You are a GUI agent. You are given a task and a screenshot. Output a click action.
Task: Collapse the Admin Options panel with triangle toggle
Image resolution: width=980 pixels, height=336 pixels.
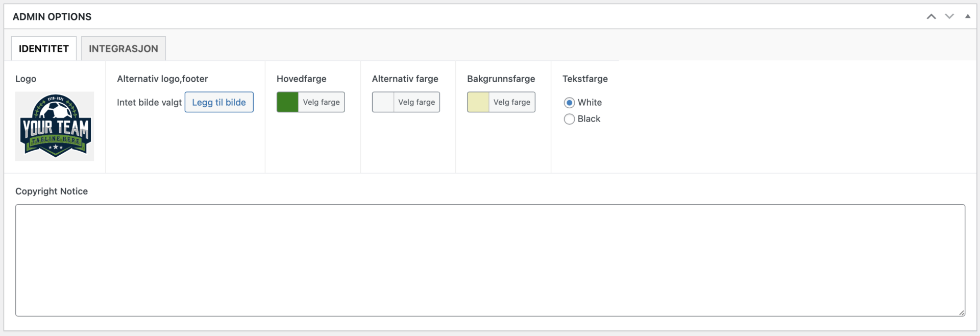coord(967,16)
